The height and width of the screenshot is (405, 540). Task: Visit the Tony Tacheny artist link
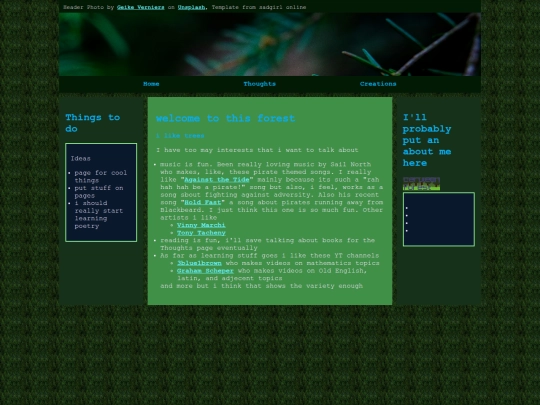[x=201, y=233]
